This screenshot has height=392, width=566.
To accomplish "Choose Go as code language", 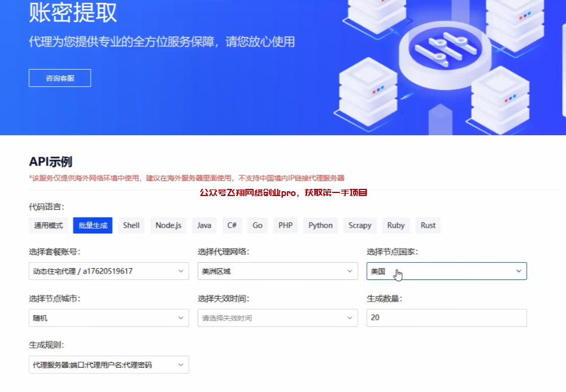I will coord(257,225).
